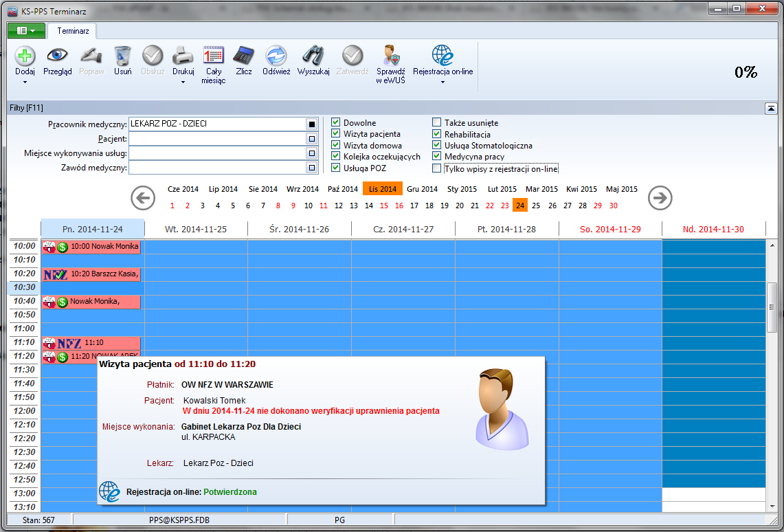
Task: Toggle Tylko wpisy z rejestracji on-line
Action: coord(437,168)
